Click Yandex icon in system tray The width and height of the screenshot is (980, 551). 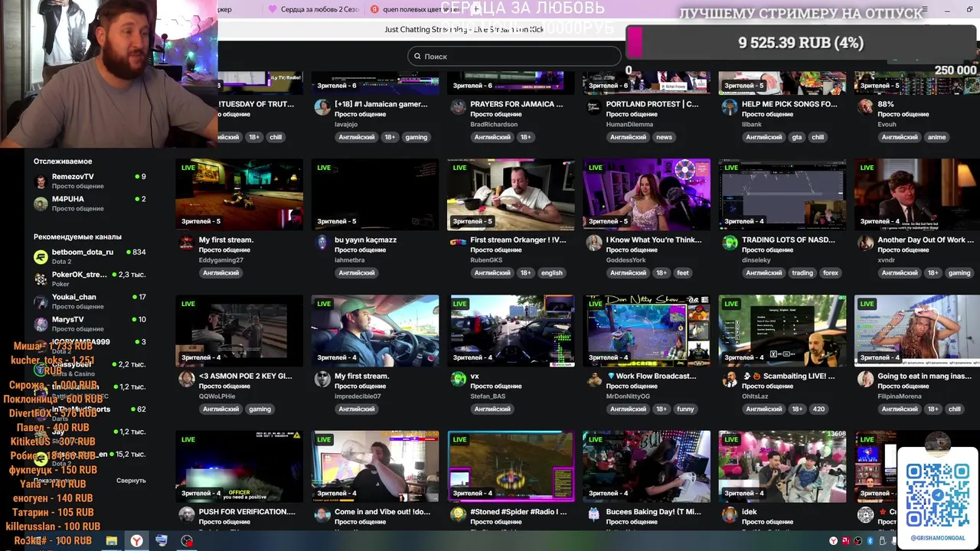point(833,541)
